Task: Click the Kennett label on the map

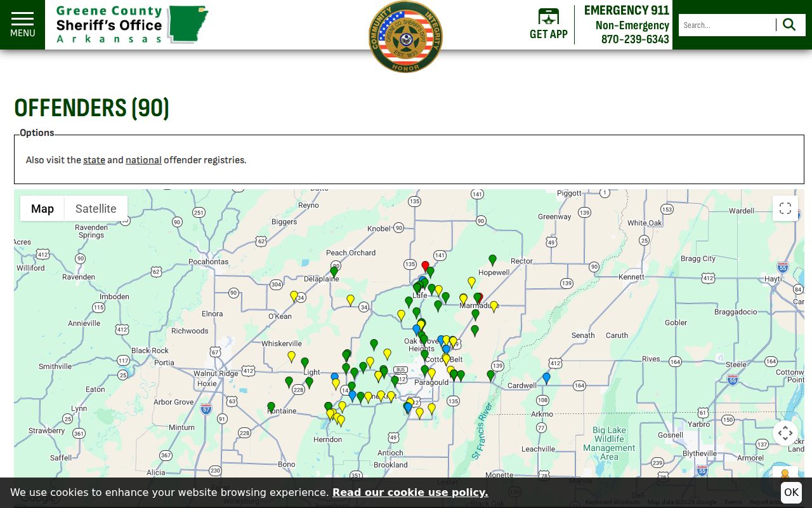Action: (631, 277)
